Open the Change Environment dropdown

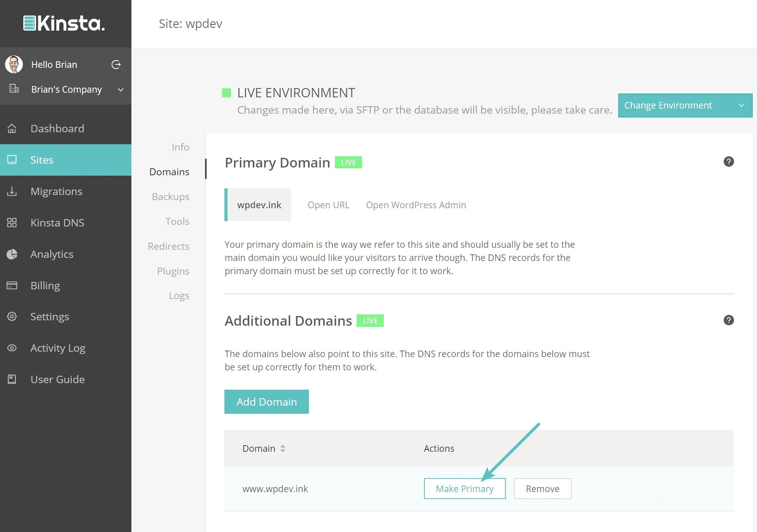click(x=685, y=105)
